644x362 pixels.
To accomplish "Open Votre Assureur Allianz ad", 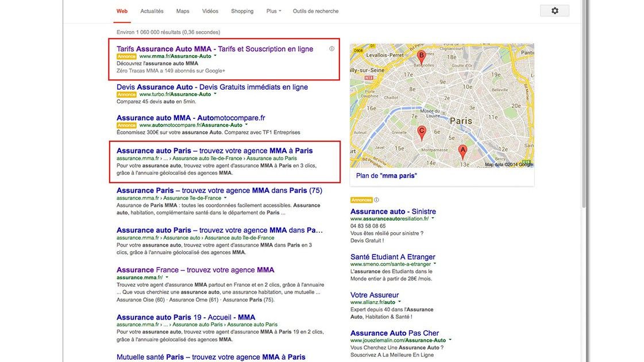I will 375,295.
